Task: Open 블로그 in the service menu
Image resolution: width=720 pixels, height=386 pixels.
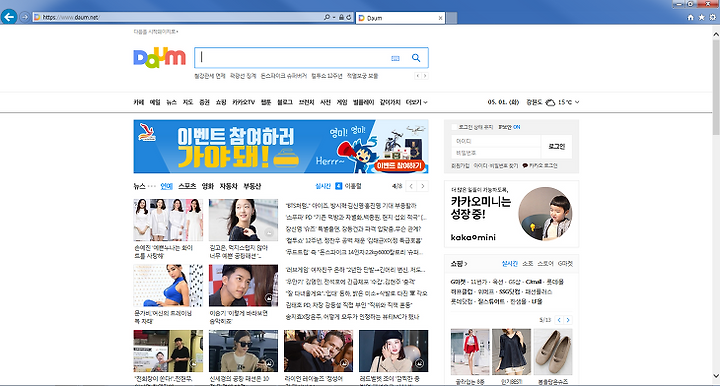Action: click(285, 102)
